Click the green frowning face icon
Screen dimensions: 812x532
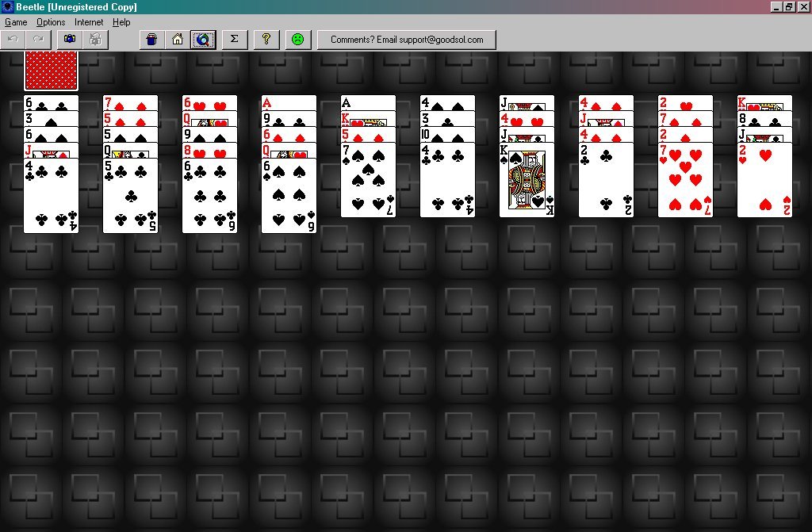297,39
